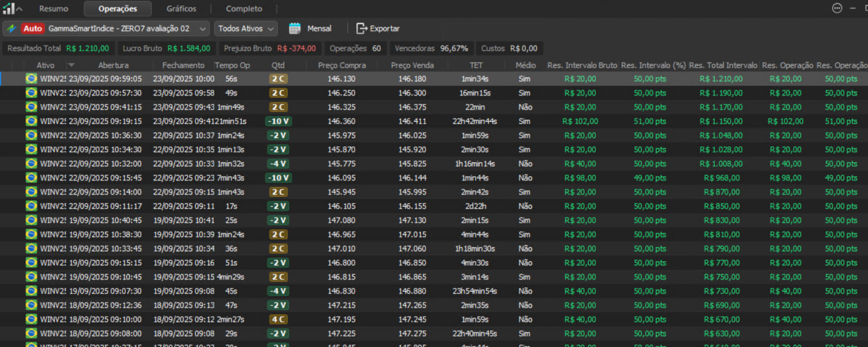Click the Ativo column filter arrow
Screen dimensions: 868x347
click(x=71, y=65)
